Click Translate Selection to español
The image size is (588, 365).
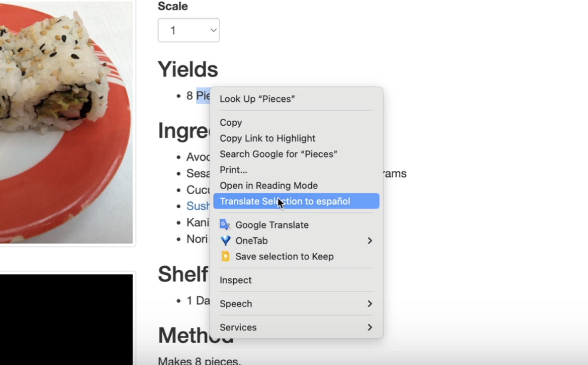pos(296,201)
